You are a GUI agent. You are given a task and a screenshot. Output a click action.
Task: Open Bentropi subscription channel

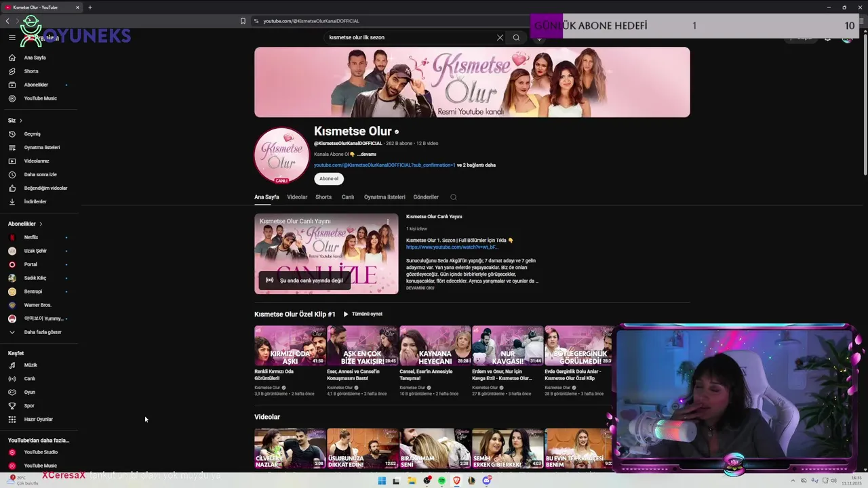click(39, 291)
